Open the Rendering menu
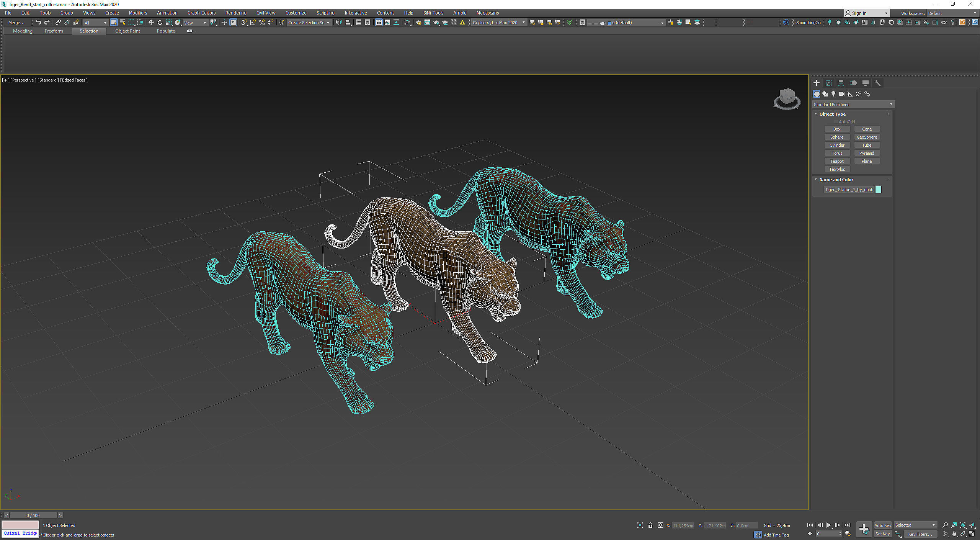The height and width of the screenshot is (540, 980). [235, 13]
